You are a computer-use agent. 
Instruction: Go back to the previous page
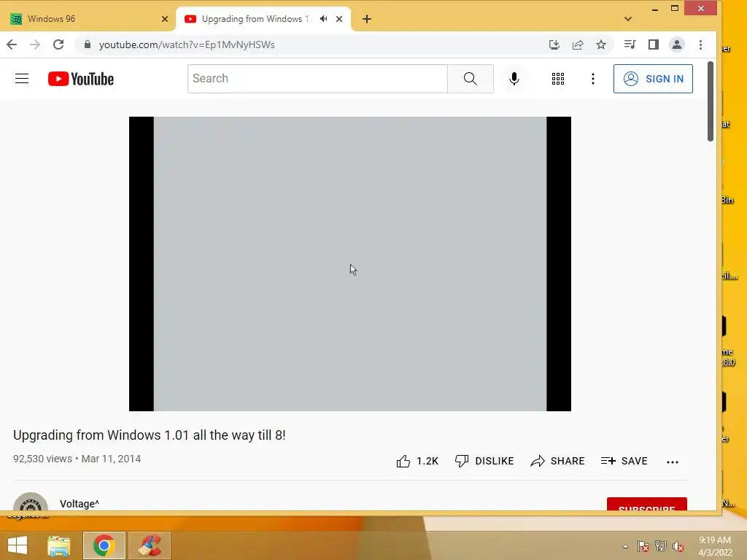[12, 44]
